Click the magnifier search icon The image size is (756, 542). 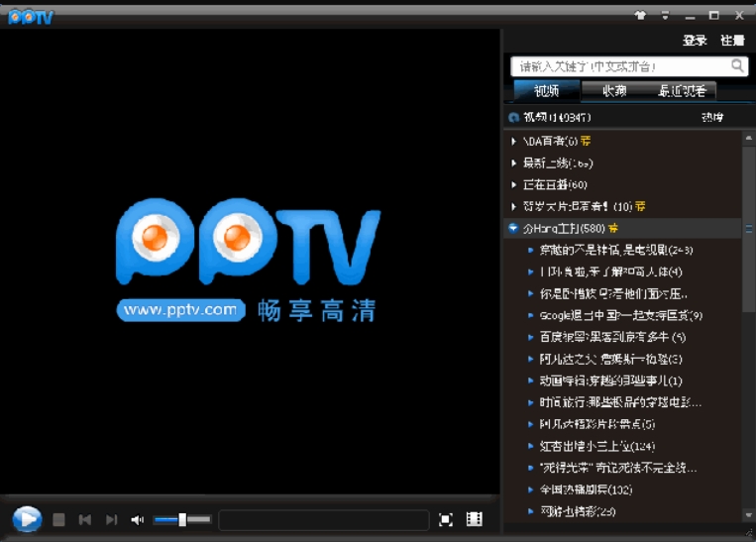click(737, 65)
